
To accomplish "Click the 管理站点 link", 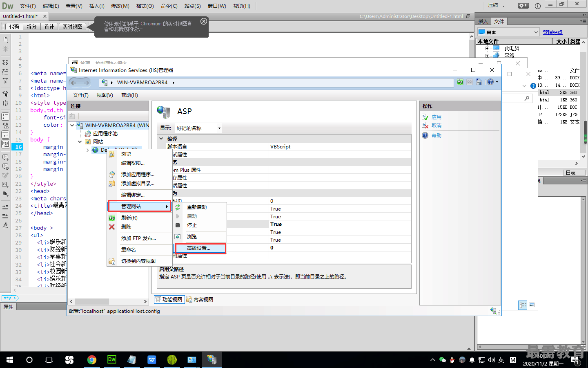I will 552,32.
